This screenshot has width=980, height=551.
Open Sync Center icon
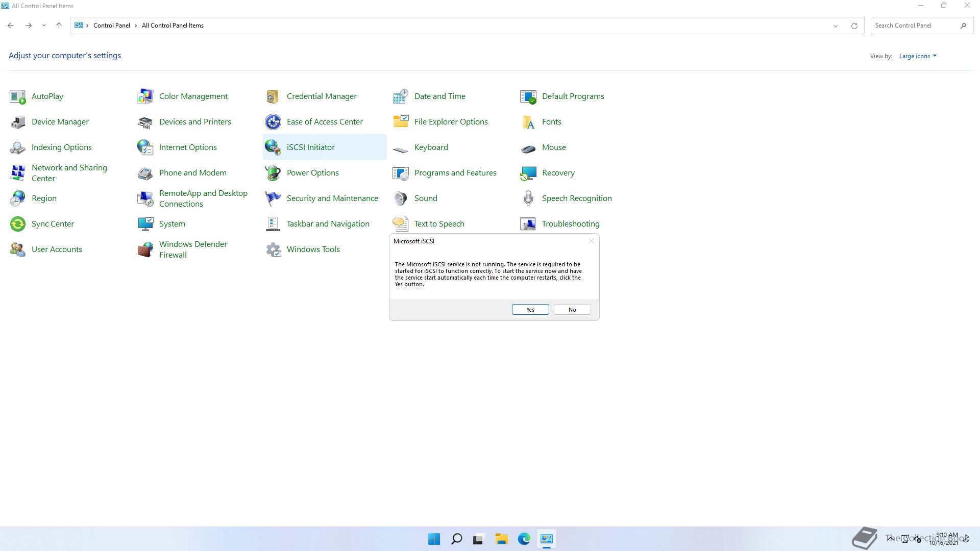(17, 224)
